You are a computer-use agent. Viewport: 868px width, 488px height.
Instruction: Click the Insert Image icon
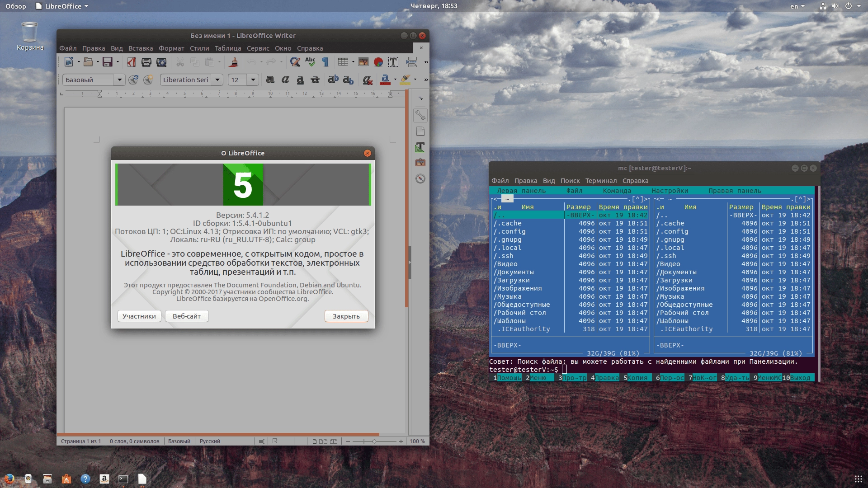click(x=363, y=62)
